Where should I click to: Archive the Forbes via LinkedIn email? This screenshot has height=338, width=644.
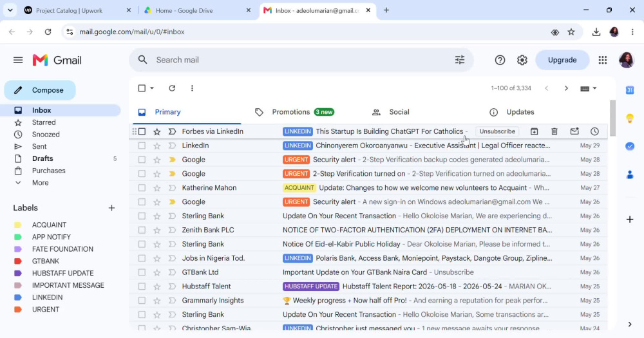pos(534,131)
